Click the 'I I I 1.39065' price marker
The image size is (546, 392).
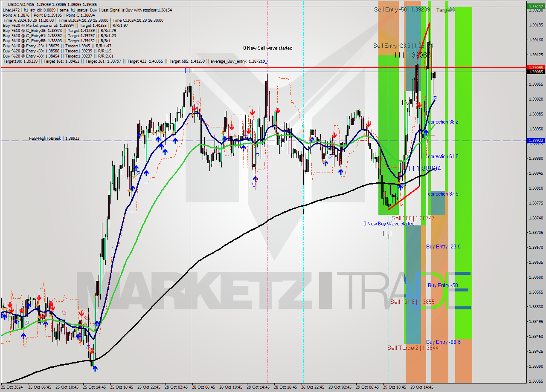(x=412, y=55)
